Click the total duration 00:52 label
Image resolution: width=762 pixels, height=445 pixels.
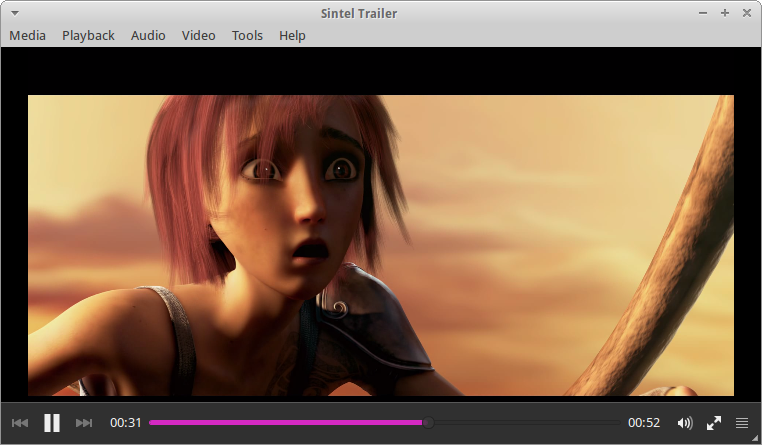pos(644,423)
